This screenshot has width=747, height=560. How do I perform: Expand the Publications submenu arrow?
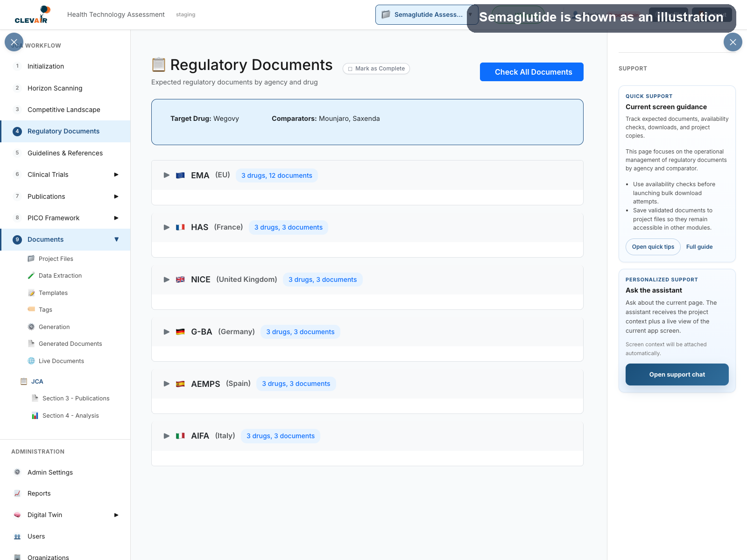click(x=116, y=196)
